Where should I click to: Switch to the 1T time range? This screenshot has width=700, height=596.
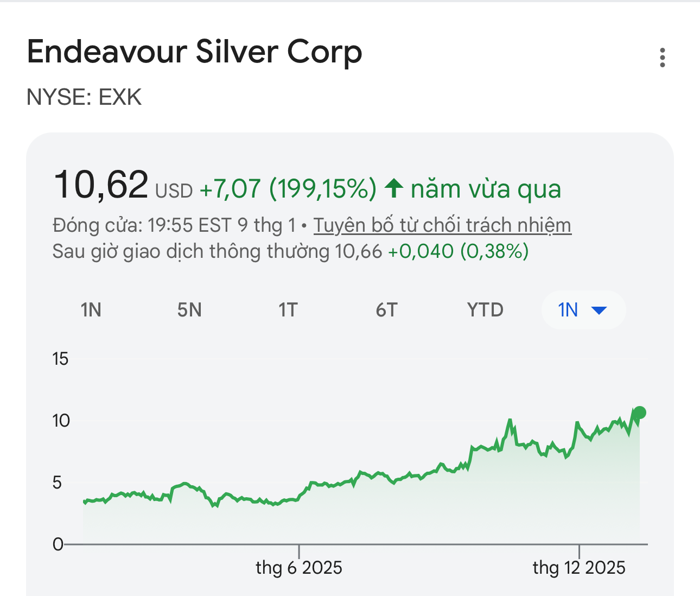[288, 310]
